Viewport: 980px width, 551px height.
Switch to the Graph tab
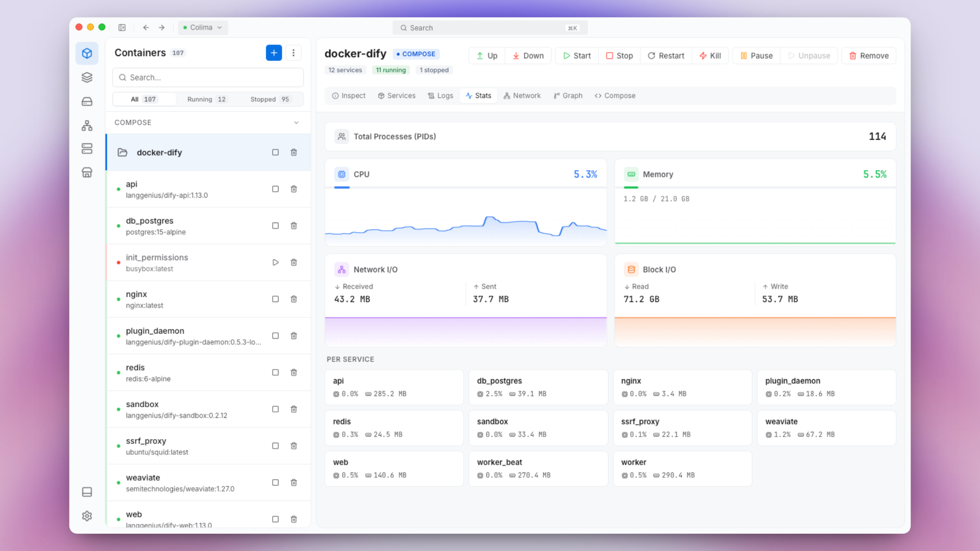click(x=568, y=96)
